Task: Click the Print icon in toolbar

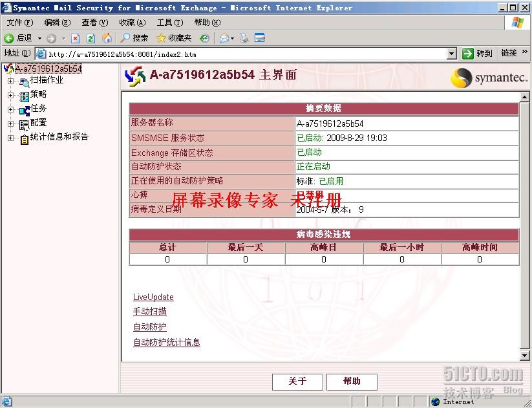Action: [x=244, y=38]
